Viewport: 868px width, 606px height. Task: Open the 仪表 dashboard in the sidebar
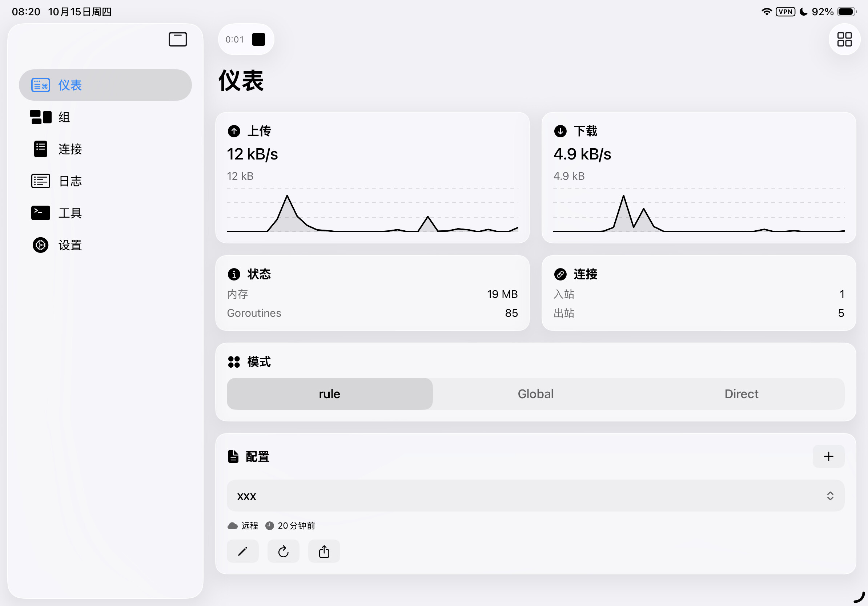(105, 85)
